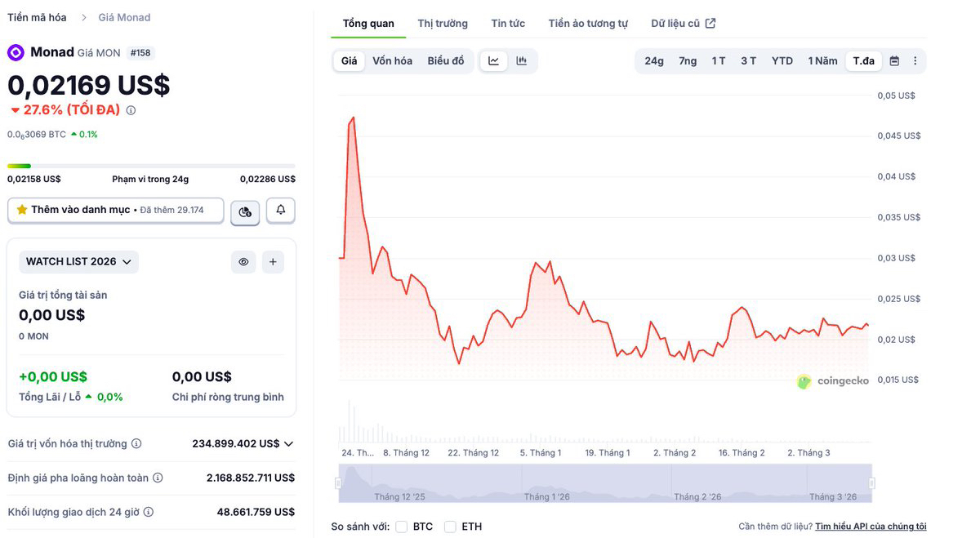Viewport: 980px width, 538px height.
Task: Enable the BTC comparison checkbox
Action: [402, 527]
